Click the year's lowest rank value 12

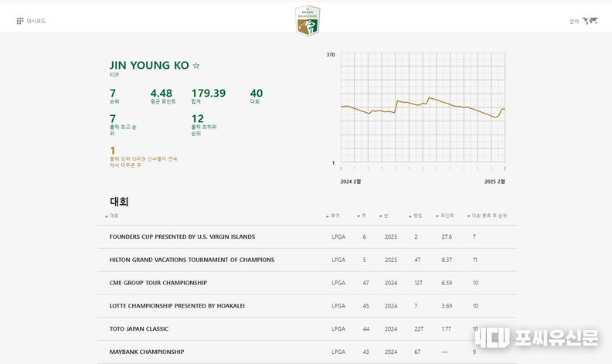(198, 119)
